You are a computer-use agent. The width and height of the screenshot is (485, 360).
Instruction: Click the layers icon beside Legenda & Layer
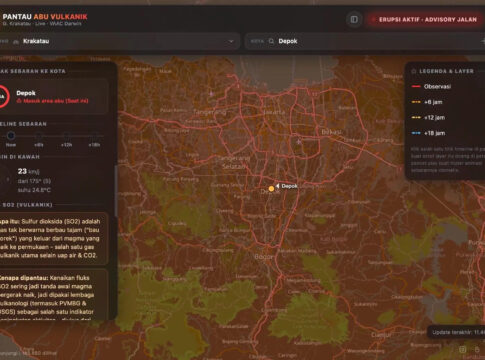(x=414, y=71)
